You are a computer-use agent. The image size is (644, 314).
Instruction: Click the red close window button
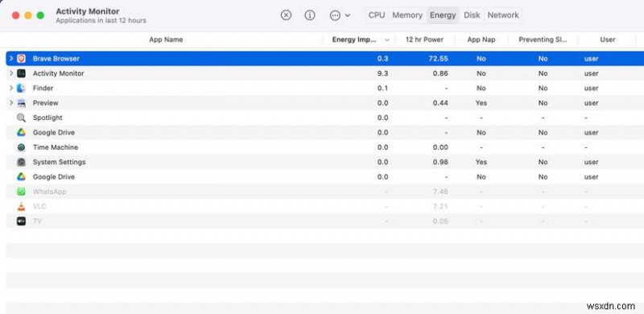click(15, 15)
